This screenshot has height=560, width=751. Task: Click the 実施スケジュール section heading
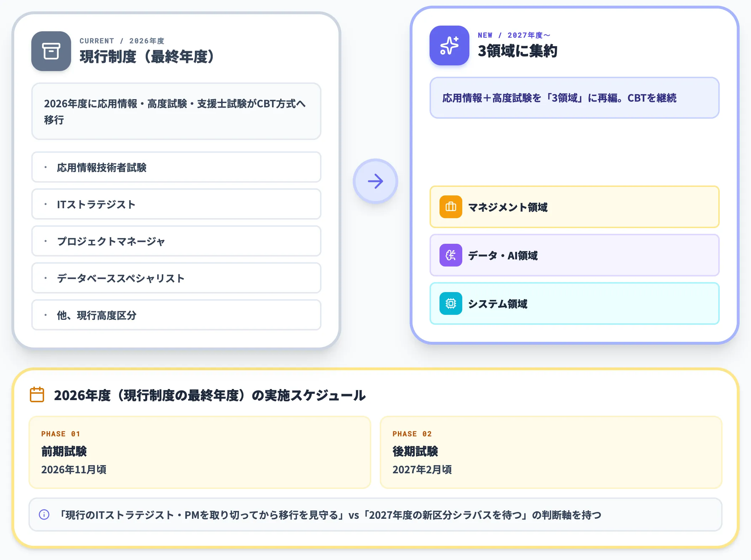210,395
